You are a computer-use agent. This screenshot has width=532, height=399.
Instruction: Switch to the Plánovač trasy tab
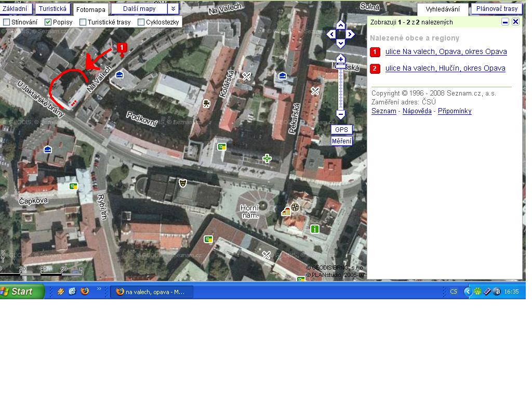click(x=497, y=9)
